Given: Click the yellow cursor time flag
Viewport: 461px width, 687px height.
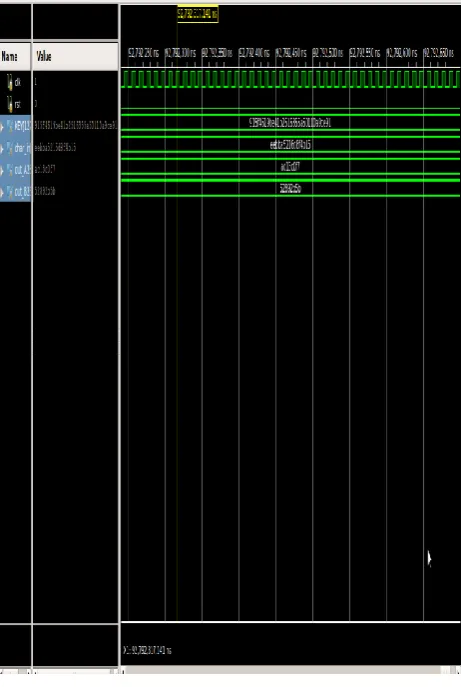Looking at the screenshot, I should click(198, 14).
